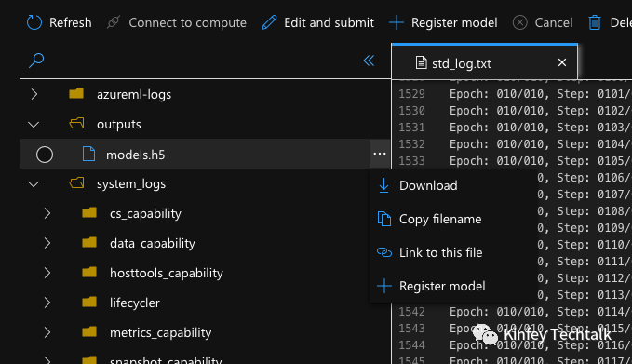Expand the data_capability folder chevron
This screenshot has height=364, width=632.
pyautogui.click(x=47, y=243)
